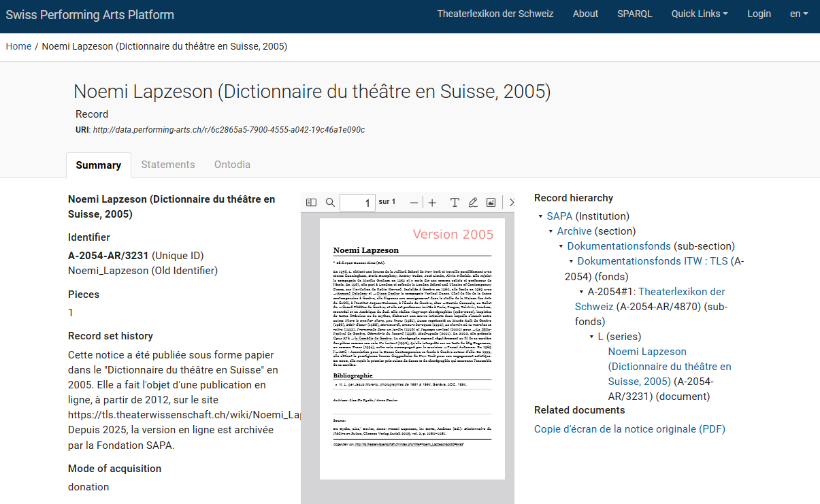This screenshot has width=820, height=504.
Task: Open the PDF toolbar overflow tools
Action: coord(511,203)
